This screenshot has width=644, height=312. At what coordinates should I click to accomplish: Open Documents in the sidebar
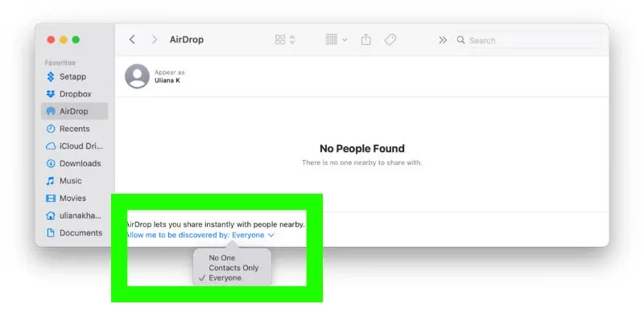tap(74, 232)
